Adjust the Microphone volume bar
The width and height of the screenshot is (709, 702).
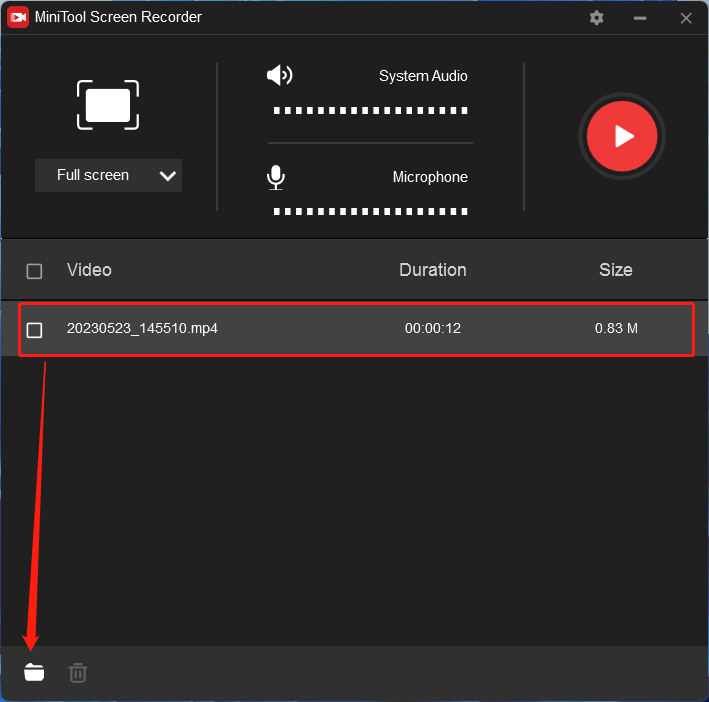(x=370, y=211)
